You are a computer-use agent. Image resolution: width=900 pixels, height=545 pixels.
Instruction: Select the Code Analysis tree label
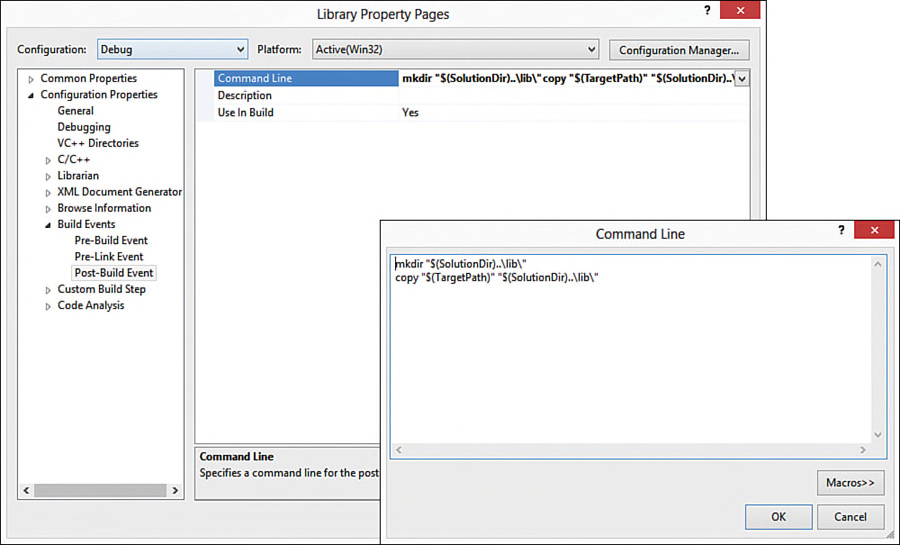(91, 305)
